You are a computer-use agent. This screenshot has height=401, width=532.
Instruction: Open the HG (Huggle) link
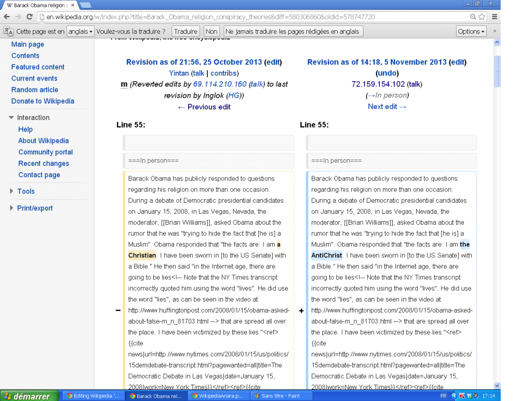coord(234,95)
